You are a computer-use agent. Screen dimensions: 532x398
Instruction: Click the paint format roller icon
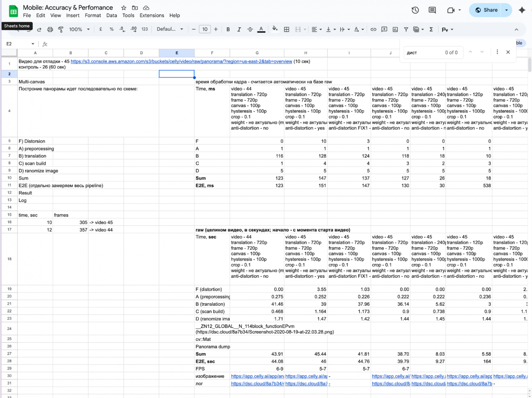point(61,30)
